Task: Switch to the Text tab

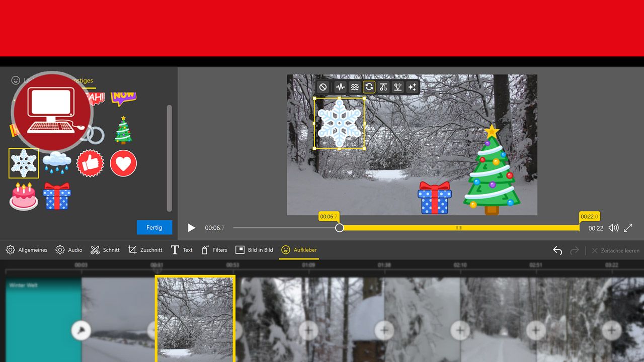Action: (x=181, y=250)
